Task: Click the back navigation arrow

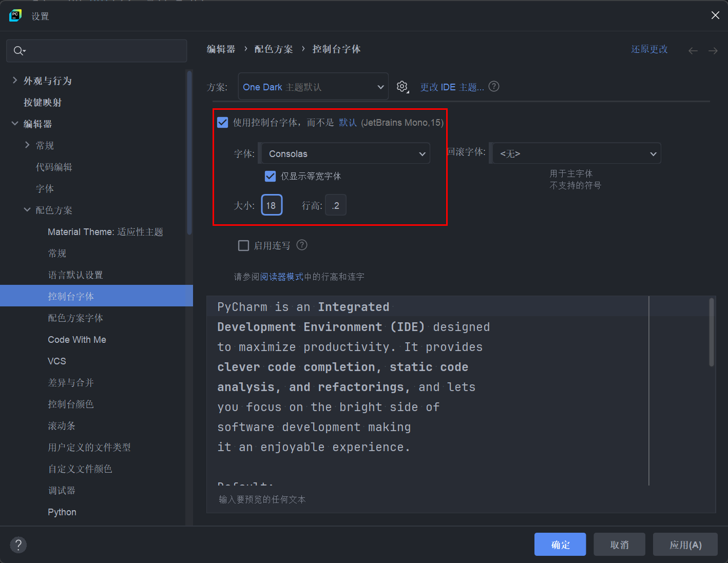Action: pos(693,50)
